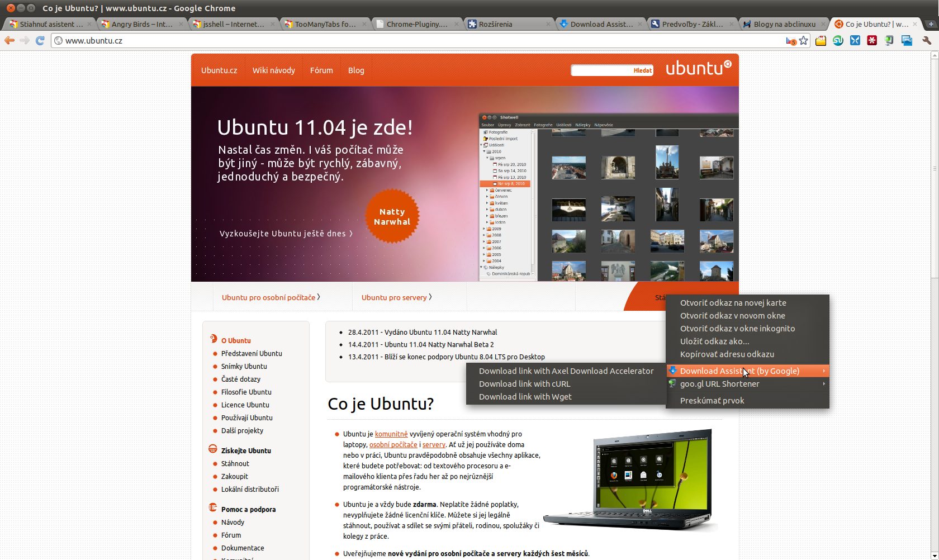Bookmark this page with the star icon
Viewport: 939px width, 560px height.
coord(804,40)
